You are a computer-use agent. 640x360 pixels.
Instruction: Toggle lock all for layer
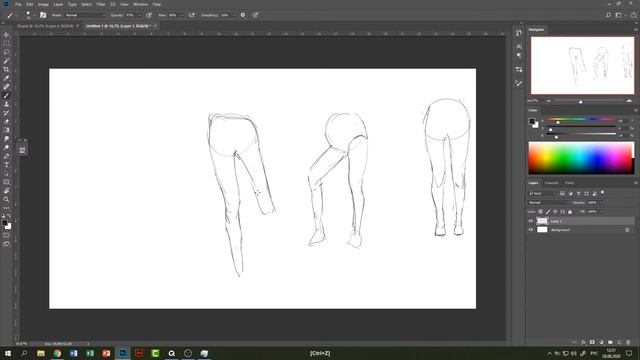tap(570, 211)
